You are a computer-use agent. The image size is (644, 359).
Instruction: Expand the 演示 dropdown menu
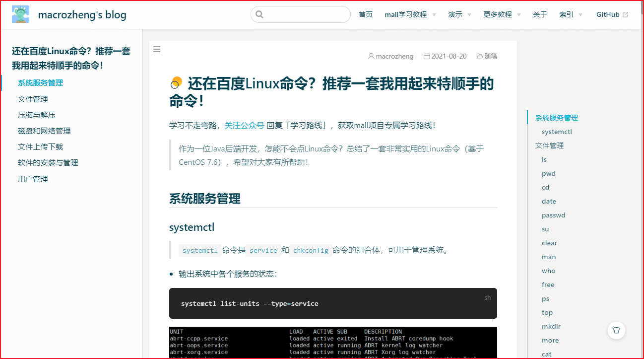click(x=459, y=14)
